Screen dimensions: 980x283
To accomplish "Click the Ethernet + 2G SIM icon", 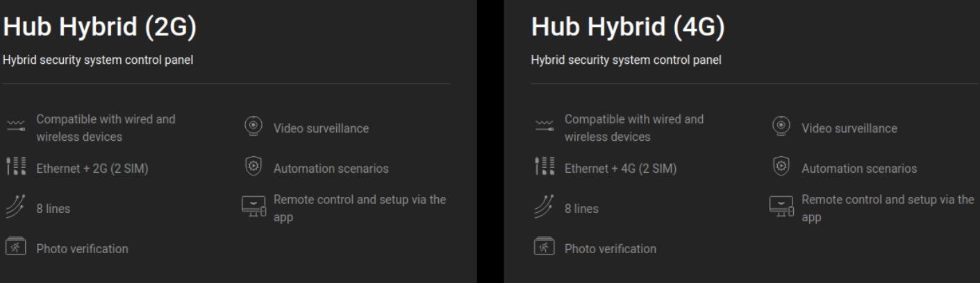I will click(x=15, y=168).
